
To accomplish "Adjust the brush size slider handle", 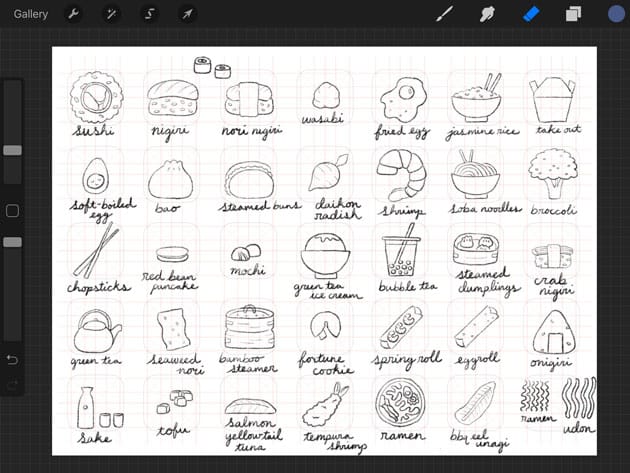I will click(x=12, y=150).
